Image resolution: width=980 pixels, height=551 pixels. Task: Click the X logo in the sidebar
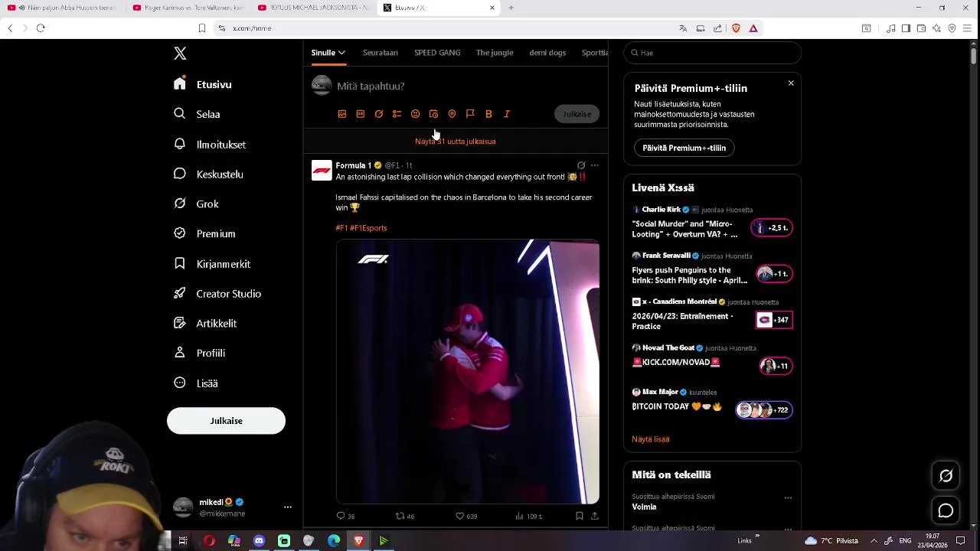coord(180,54)
